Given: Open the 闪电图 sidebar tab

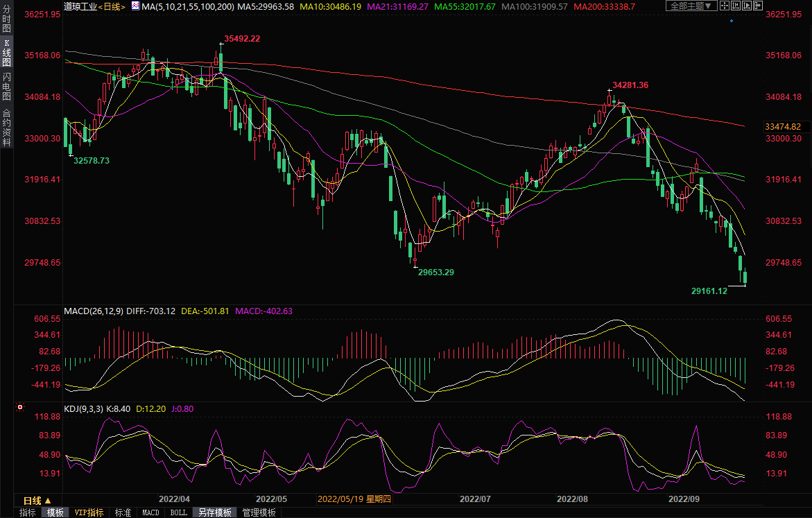Looking at the screenshot, I should coord(6,87).
